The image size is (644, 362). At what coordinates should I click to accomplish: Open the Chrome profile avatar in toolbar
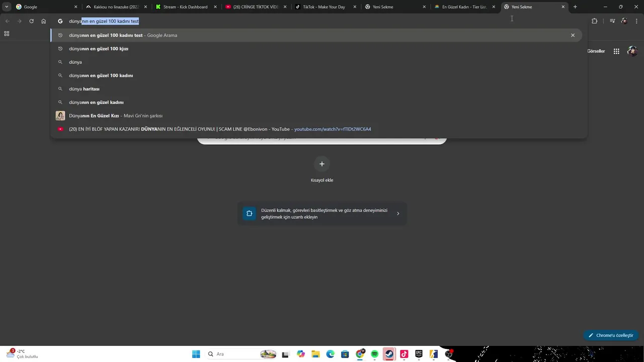click(624, 21)
